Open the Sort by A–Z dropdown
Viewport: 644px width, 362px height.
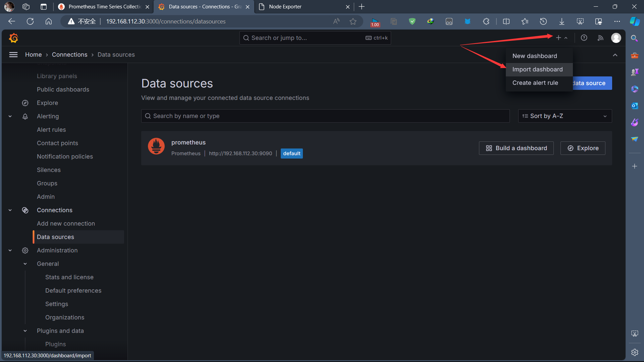(565, 116)
